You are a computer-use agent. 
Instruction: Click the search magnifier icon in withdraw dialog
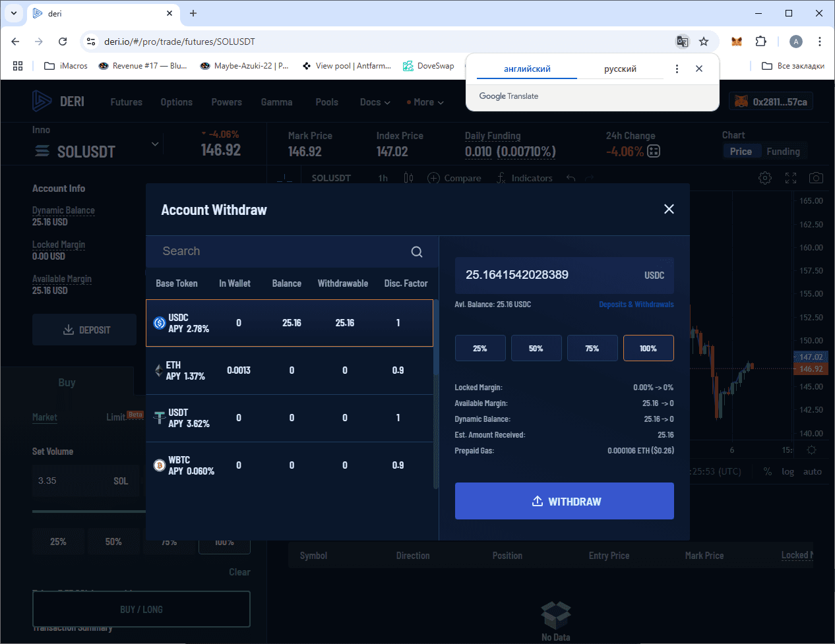pyautogui.click(x=417, y=252)
